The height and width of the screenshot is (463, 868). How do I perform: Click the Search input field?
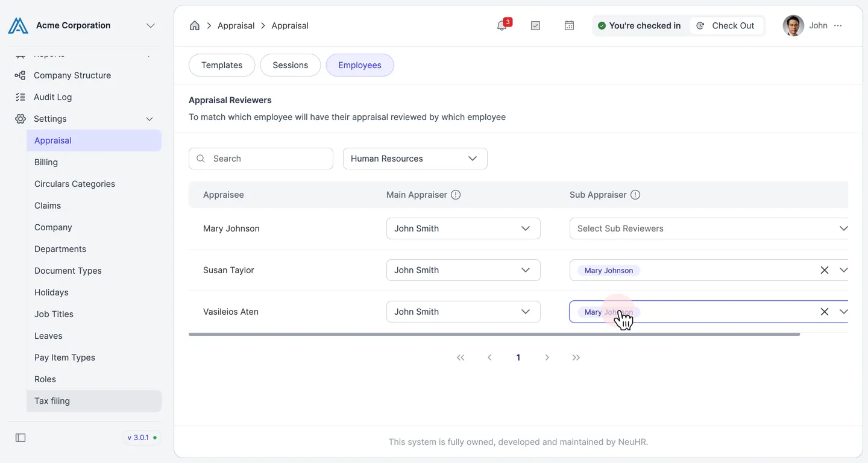pyautogui.click(x=261, y=159)
